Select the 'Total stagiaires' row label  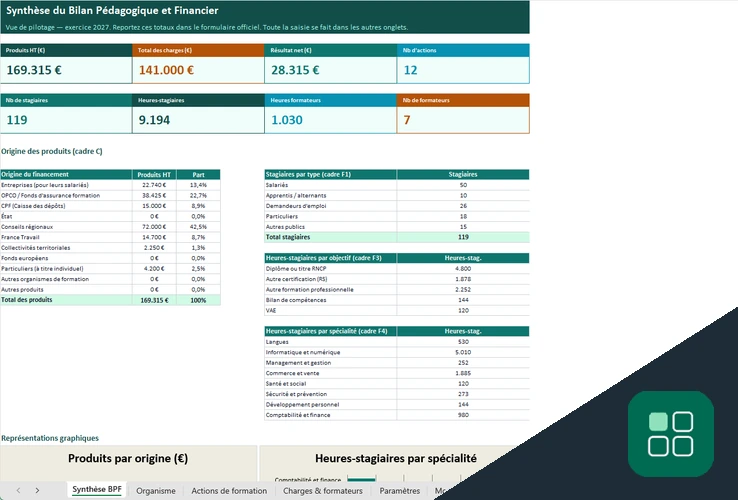288,237
